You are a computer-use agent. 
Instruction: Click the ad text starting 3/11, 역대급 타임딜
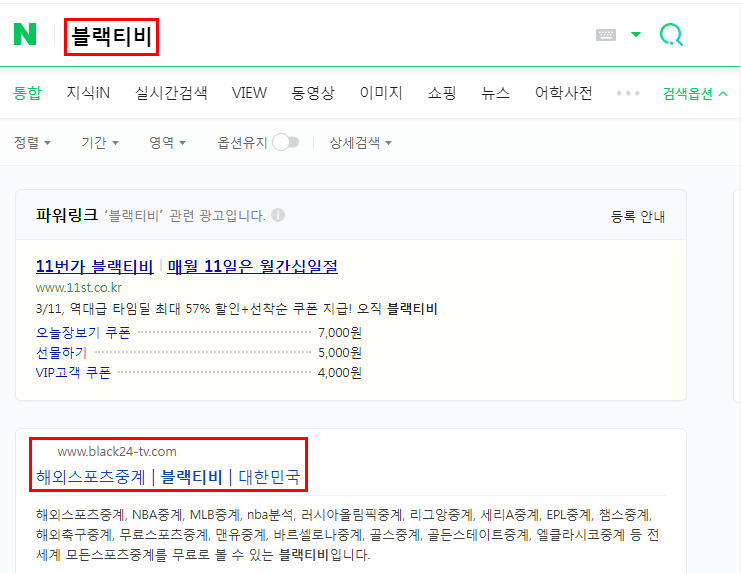coord(236,309)
